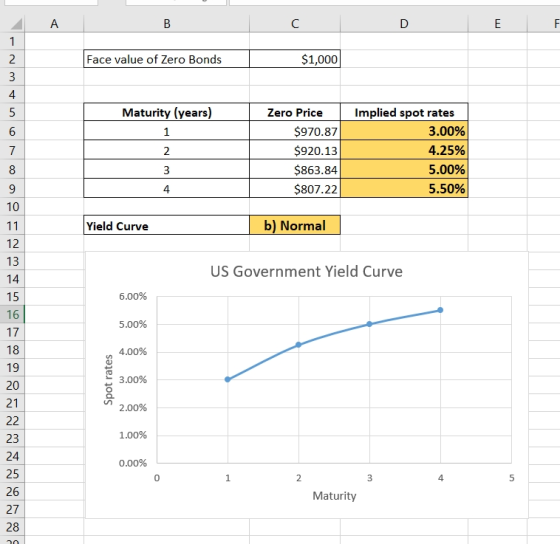Click the 3.00% implied spot rate cell

(x=404, y=131)
